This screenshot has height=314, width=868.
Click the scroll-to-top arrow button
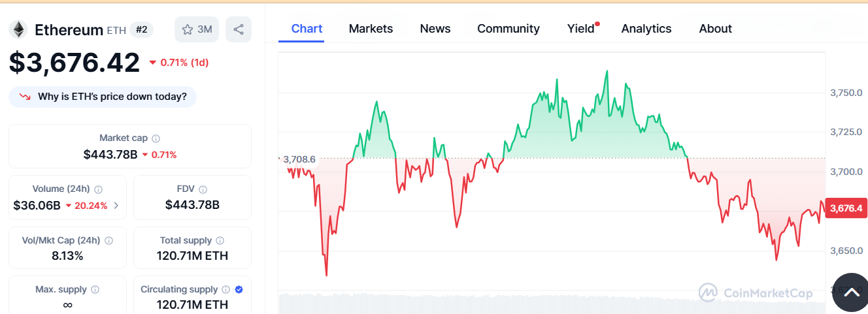(850, 293)
